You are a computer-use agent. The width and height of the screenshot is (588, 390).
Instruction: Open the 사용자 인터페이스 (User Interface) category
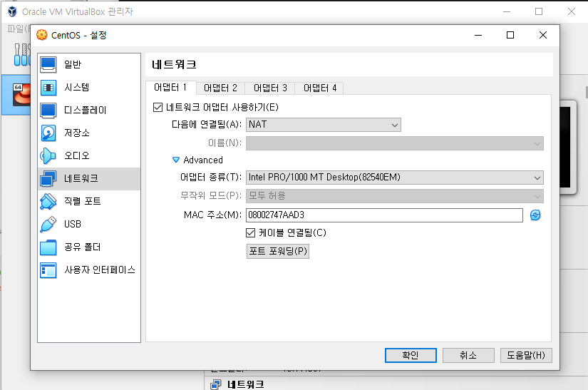click(x=89, y=270)
